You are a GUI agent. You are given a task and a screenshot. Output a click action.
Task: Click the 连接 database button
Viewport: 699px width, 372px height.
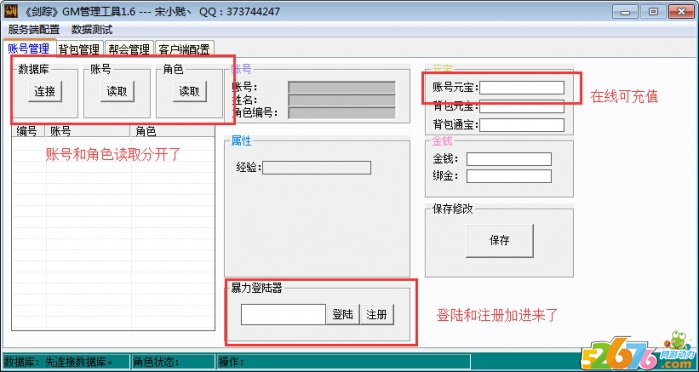click(45, 91)
